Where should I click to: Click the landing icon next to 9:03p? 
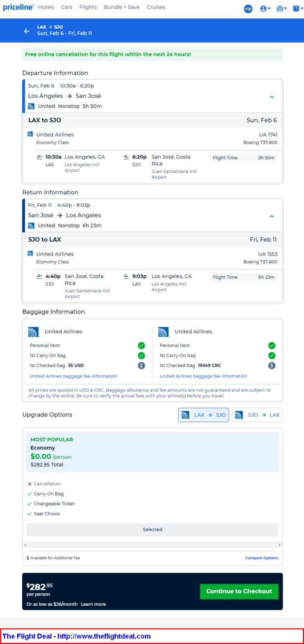126,276
